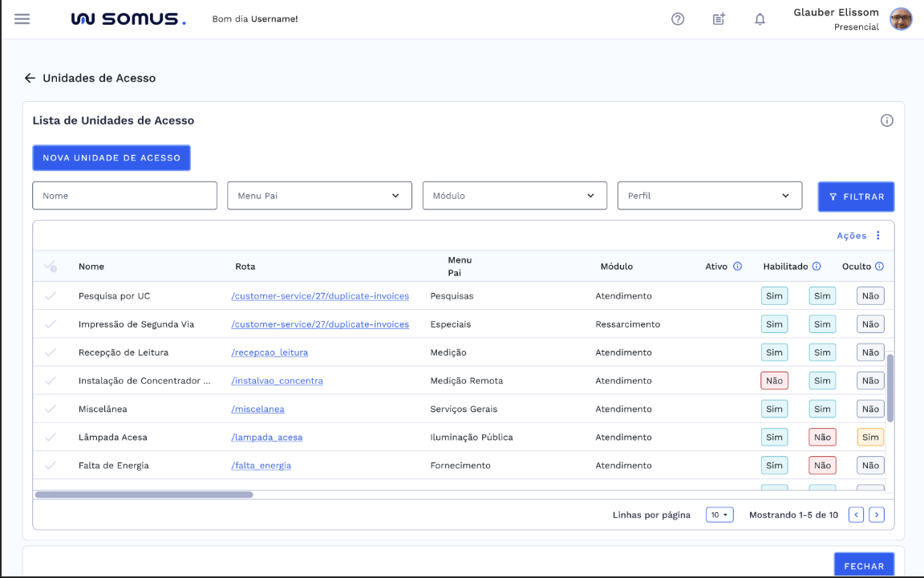Click the info icon beside Ativo column
The width and height of the screenshot is (924, 578).
(x=737, y=267)
